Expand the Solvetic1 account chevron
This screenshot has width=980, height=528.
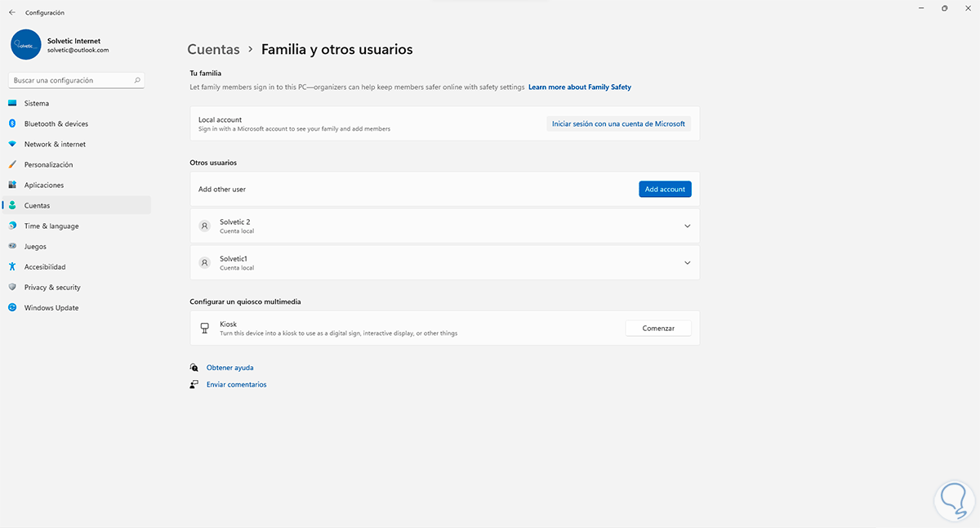[687, 262]
